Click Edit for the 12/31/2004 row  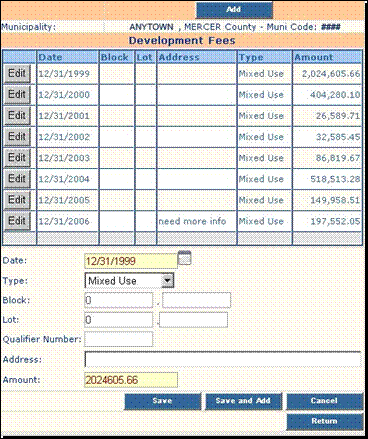pyautogui.click(x=17, y=179)
